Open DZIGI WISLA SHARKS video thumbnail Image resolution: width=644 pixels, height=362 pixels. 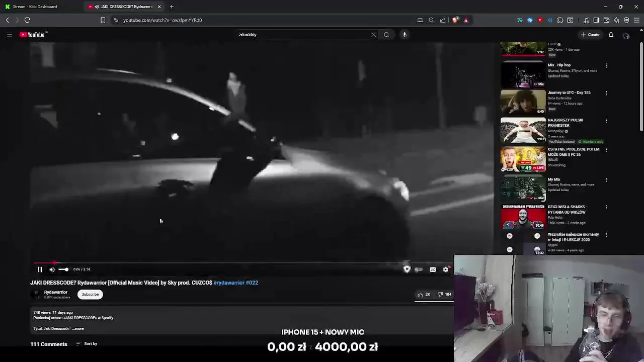click(x=523, y=216)
